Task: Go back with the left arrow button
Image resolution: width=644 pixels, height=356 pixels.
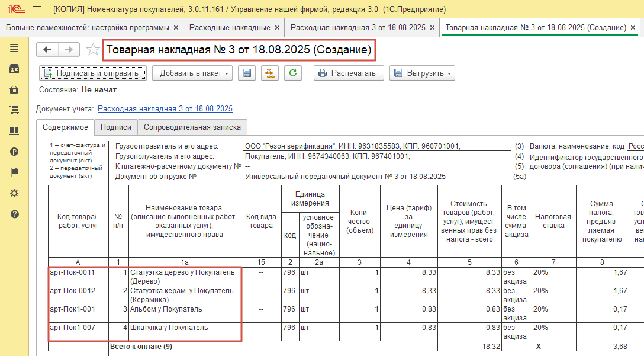Action: pyautogui.click(x=47, y=50)
